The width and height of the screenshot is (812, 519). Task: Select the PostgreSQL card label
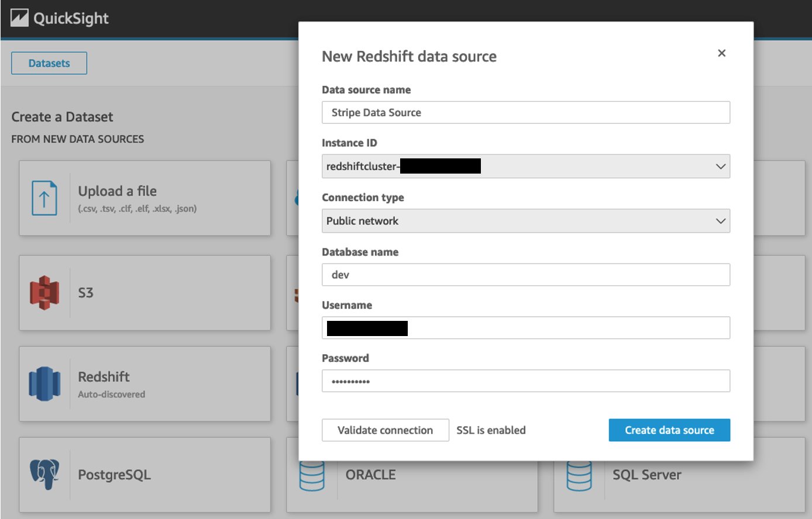pyautogui.click(x=114, y=475)
